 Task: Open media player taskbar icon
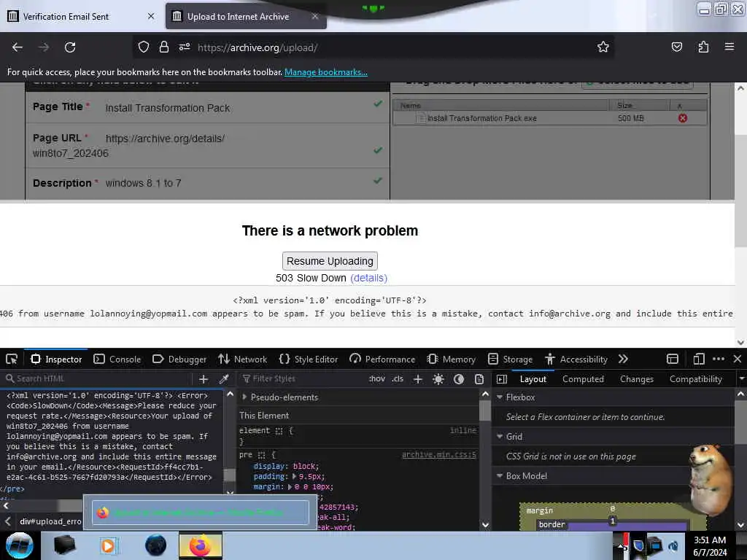point(108,545)
